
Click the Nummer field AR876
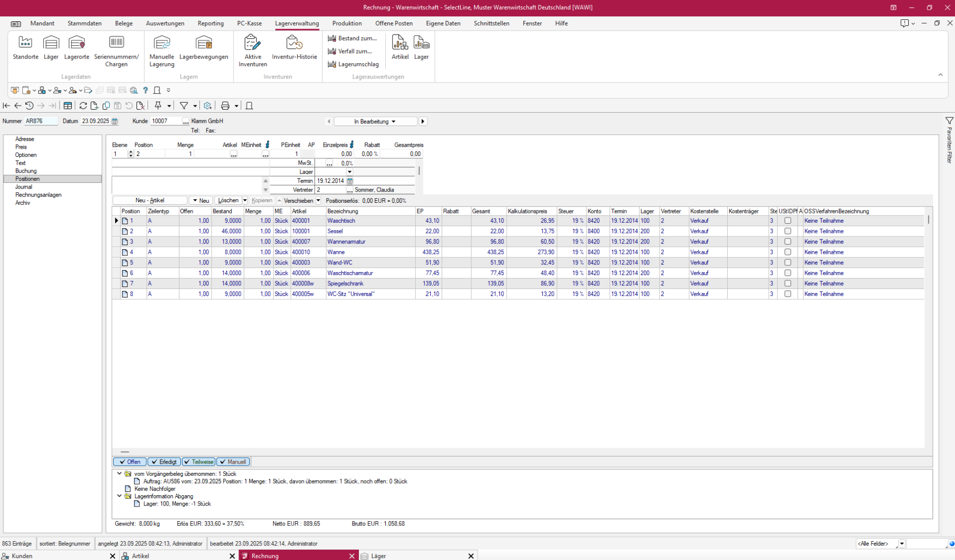coord(41,121)
